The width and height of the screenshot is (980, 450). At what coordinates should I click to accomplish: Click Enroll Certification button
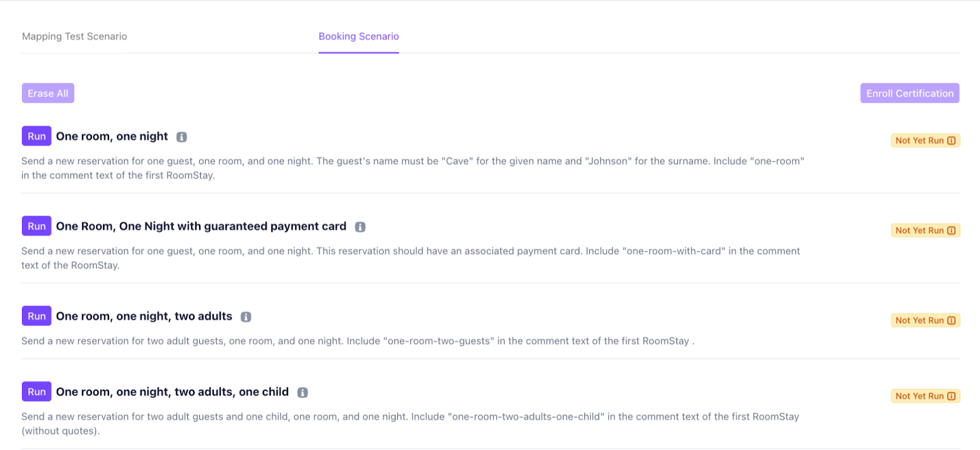tap(910, 94)
